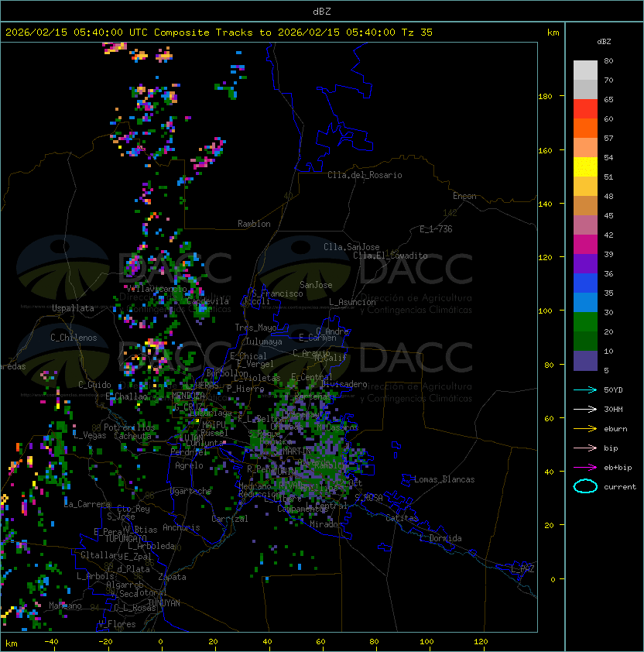Click the 'Potrerillos' map label

[129, 427]
